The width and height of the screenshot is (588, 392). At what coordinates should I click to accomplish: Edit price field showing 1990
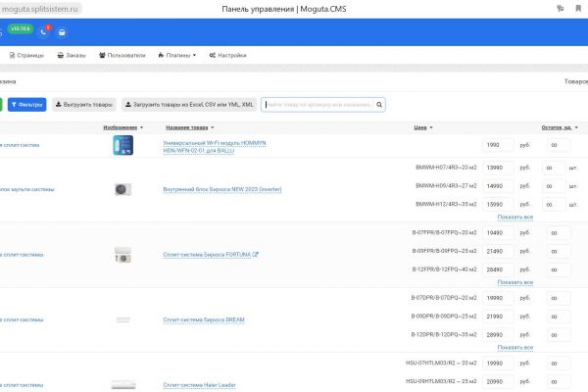(498, 145)
